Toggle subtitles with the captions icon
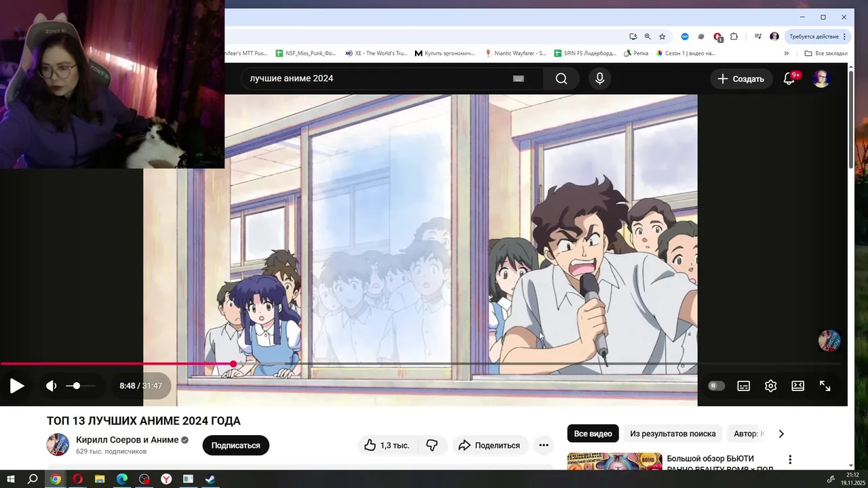Screen dimensions: 868x488 point(744,386)
